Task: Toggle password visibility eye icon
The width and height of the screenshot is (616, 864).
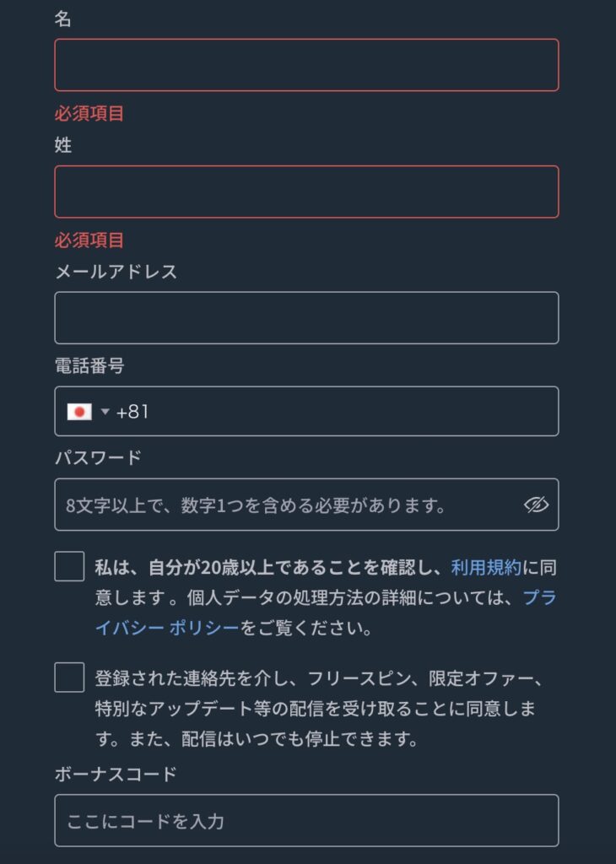Action: (536, 505)
